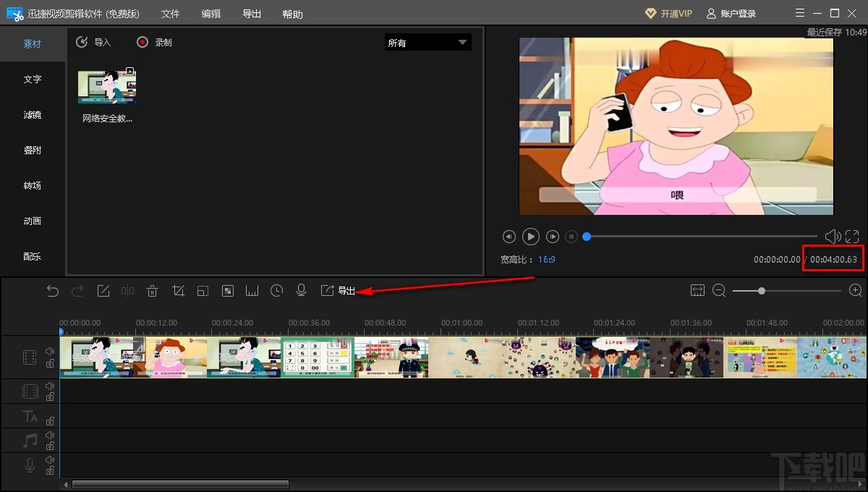Viewport: 868px width, 492px height.
Task: Open the duration clock tool
Action: pyautogui.click(x=276, y=291)
